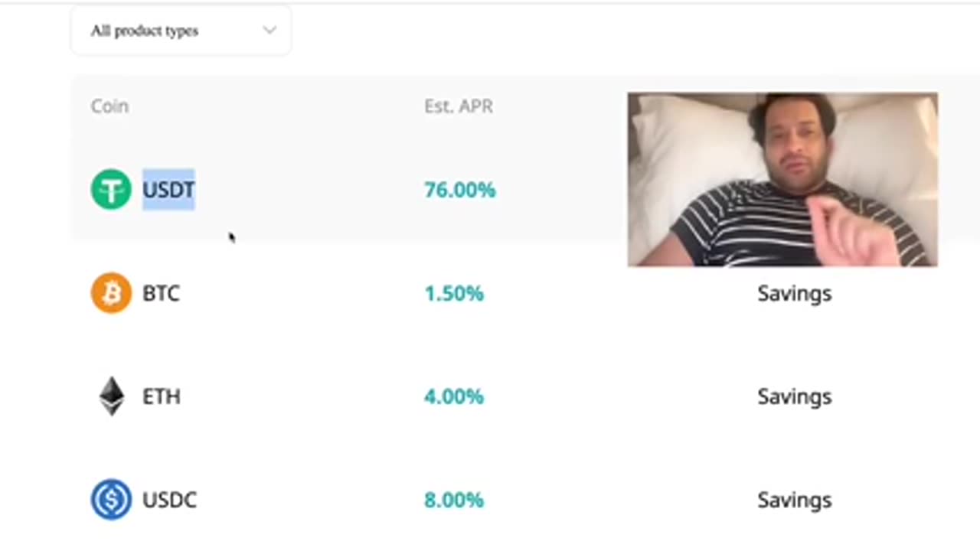
Task: Click the 4.00% APR for ETH
Action: pyautogui.click(x=453, y=396)
